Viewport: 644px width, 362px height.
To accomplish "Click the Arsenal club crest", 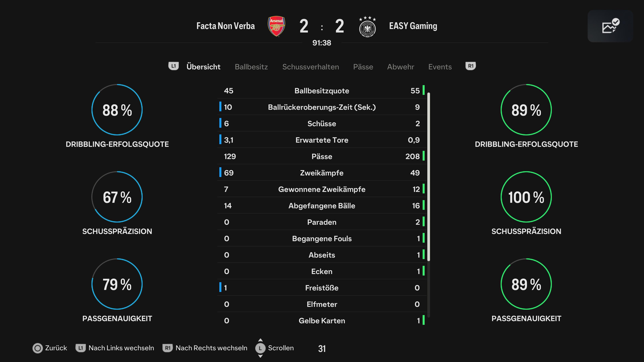I will click(276, 26).
